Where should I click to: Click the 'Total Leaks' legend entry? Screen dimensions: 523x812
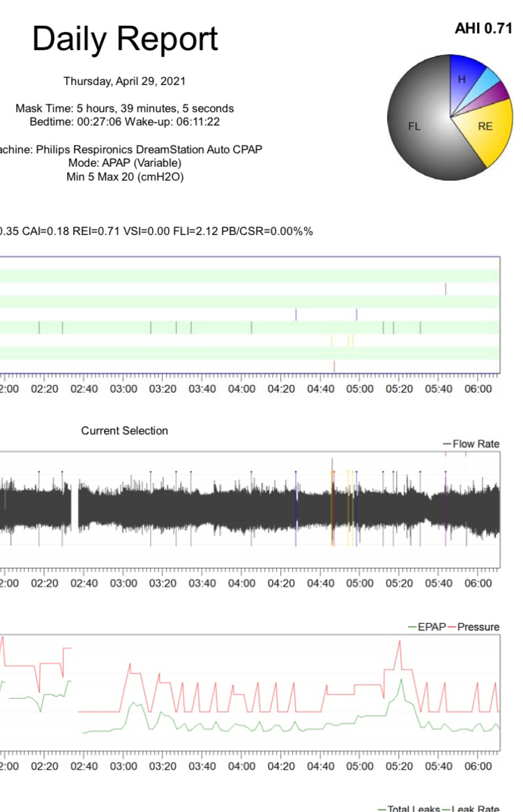(409, 809)
